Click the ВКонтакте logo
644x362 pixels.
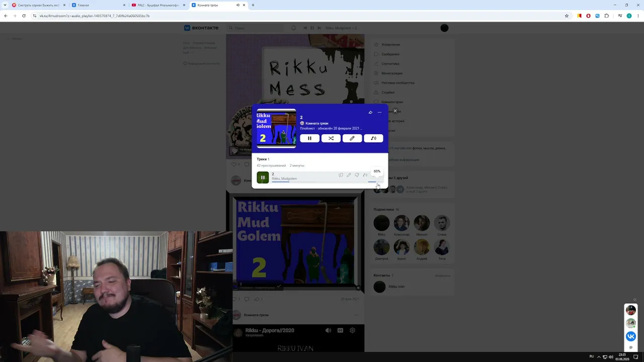201,28
